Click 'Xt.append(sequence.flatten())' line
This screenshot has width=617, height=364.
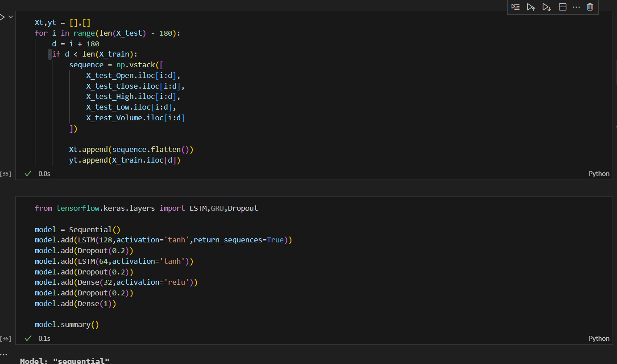click(x=131, y=149)
